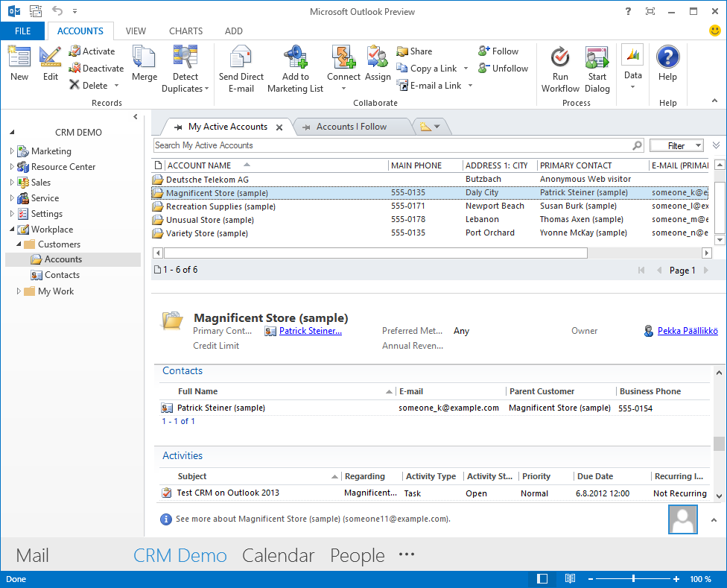Click zoom out minus button
This screenshot has width=727, height=588.
pos(591,579)
